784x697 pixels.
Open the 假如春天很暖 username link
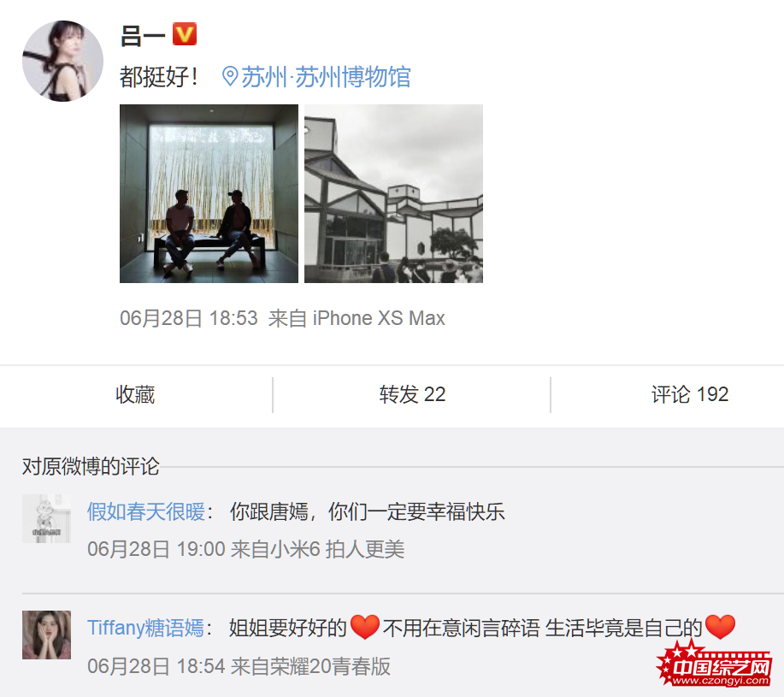tap(146, 511)
